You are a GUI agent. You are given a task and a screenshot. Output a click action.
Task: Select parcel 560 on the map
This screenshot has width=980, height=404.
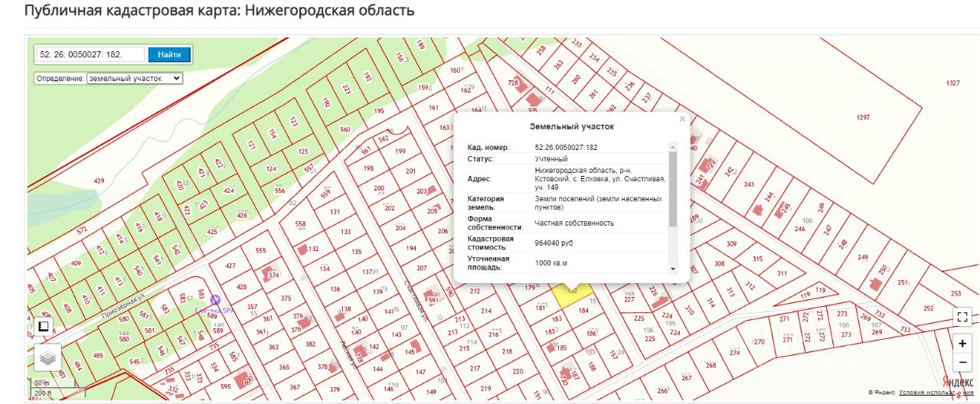(345, 129)
